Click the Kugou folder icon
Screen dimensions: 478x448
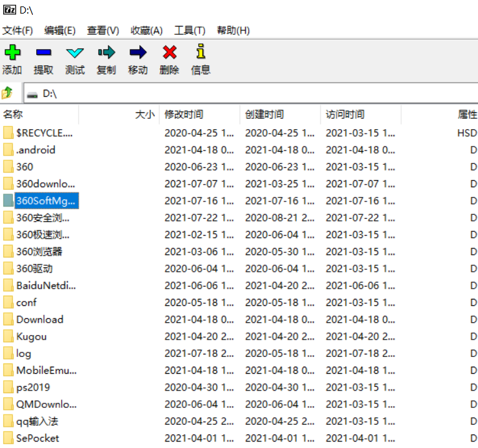point(8,336)
